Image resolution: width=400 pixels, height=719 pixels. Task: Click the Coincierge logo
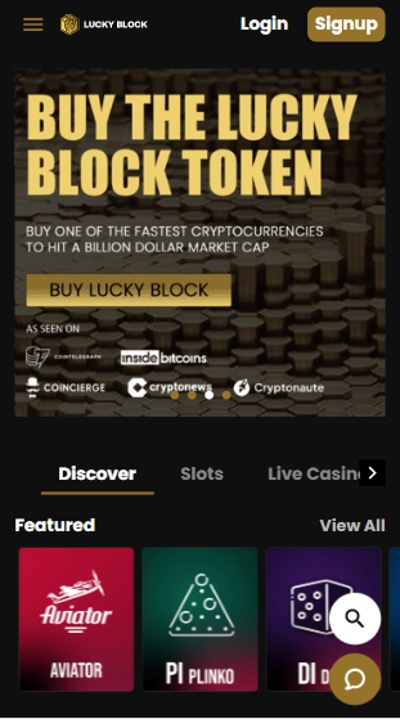pos(66,387)
